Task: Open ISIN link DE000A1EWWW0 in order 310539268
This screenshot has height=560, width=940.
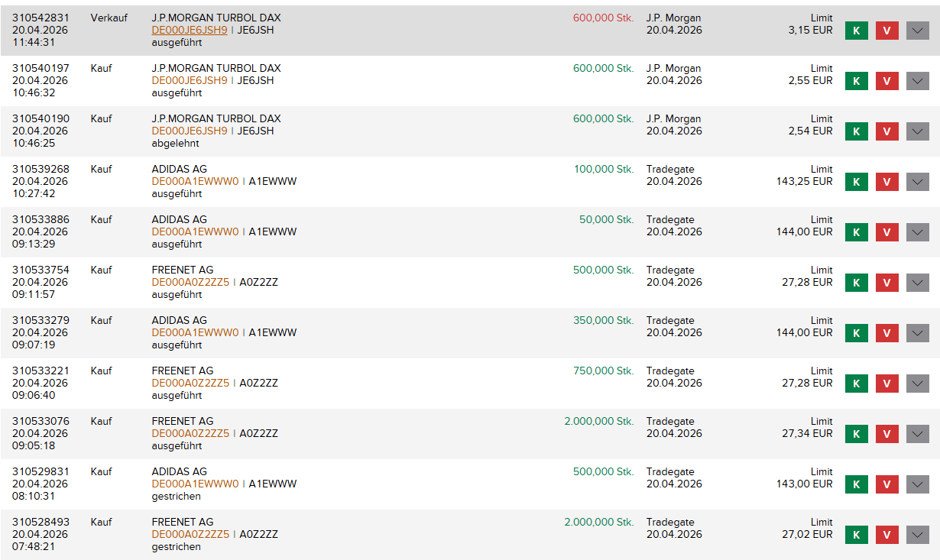Action: click(195, 181)
